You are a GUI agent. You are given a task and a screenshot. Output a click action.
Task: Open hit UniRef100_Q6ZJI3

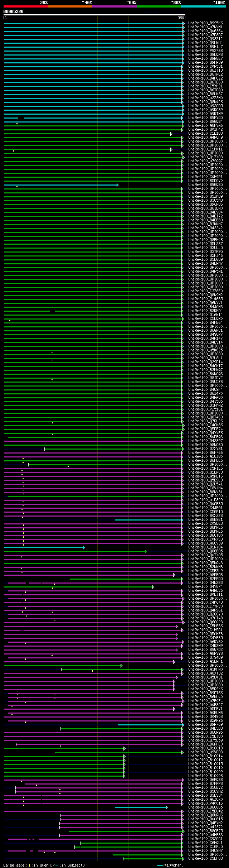[x=205, y=70]
